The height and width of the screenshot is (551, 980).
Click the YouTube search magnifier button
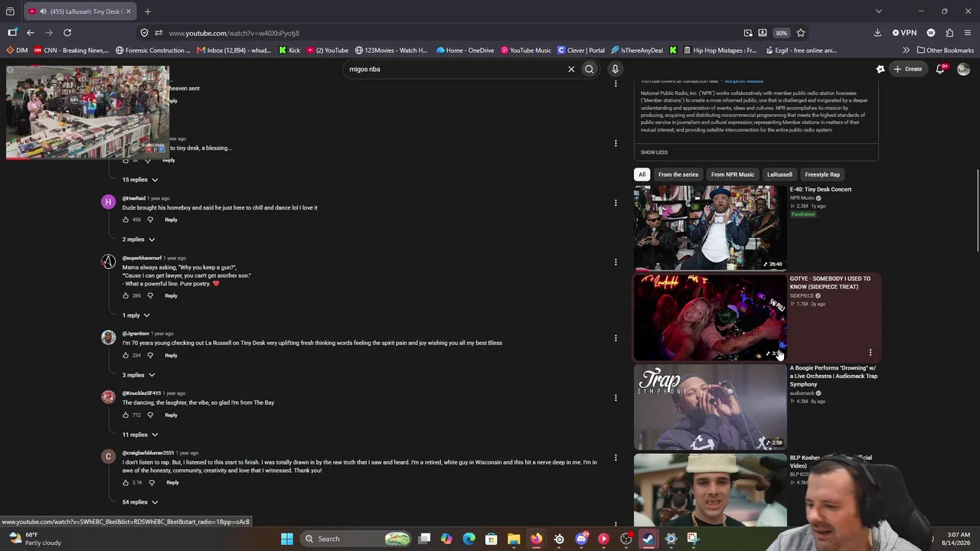pos(590,69)
